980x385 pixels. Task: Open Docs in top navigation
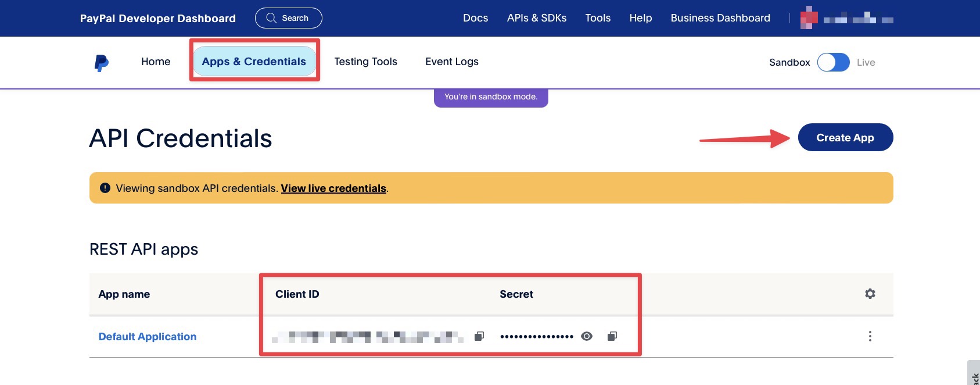click(475, 18)
